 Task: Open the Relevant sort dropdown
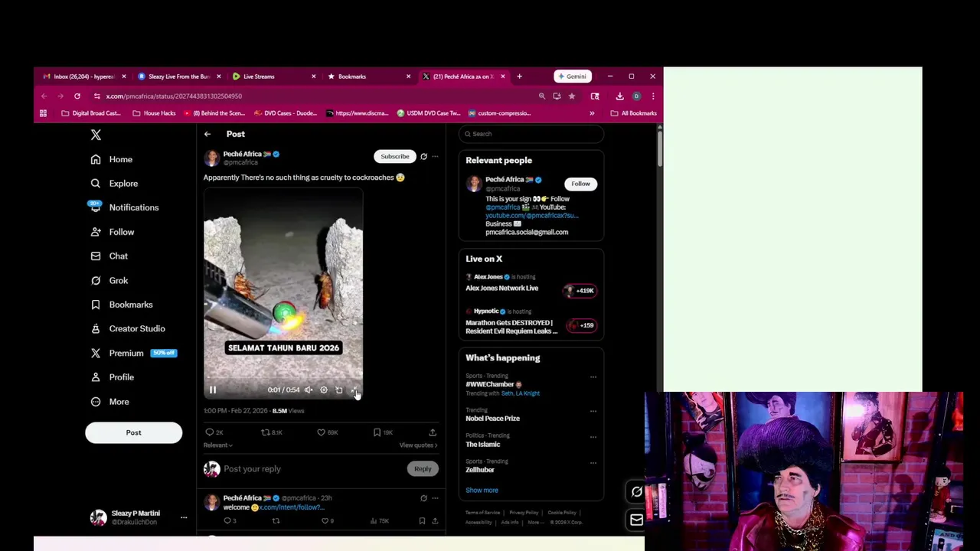(218, 445)
